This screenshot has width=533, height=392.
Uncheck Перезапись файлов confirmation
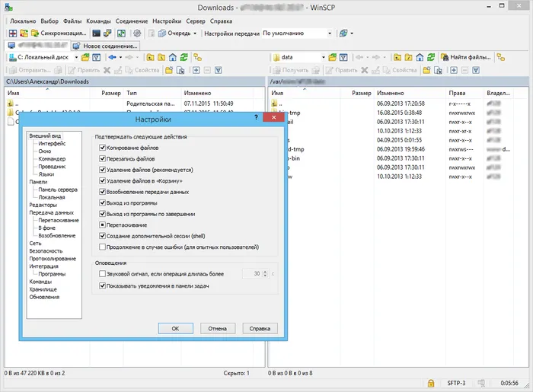click(102, 158)
